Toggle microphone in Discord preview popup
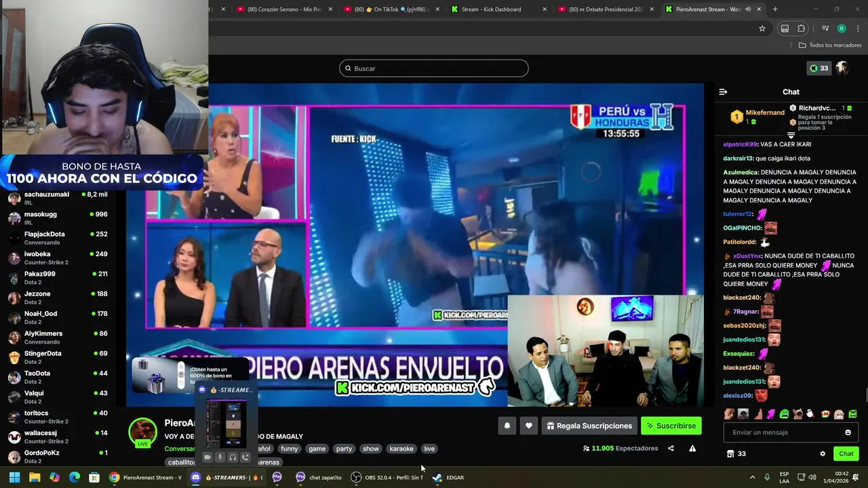Image resolution: width=868 pixels, height=488 pixels. (x=220, y=457)
